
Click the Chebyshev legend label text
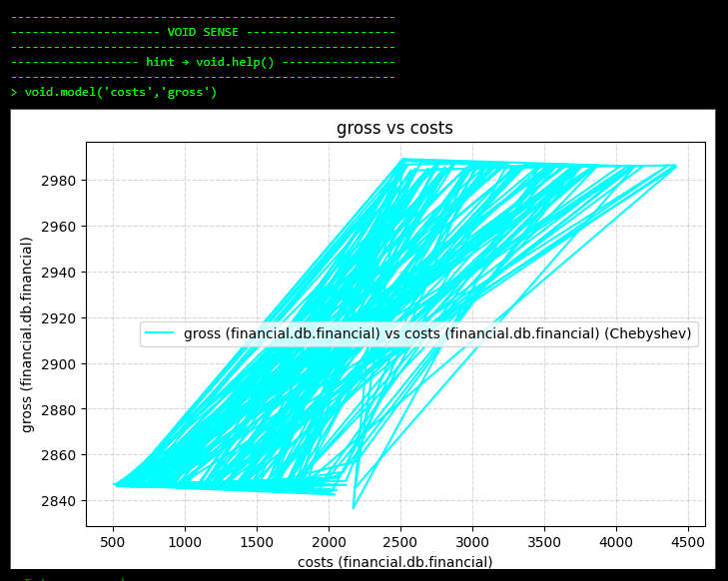pos(437,334)
